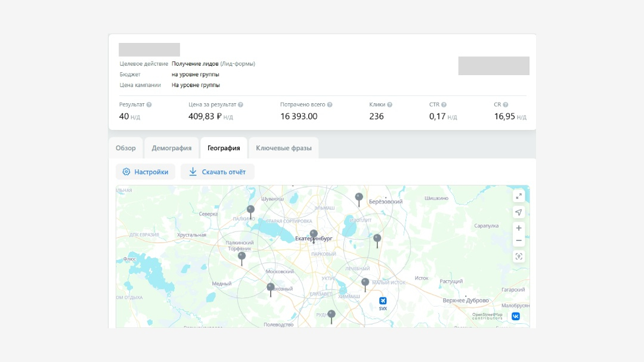
Task: Open the fullscreen map expand icon
Action: point(519,196)
